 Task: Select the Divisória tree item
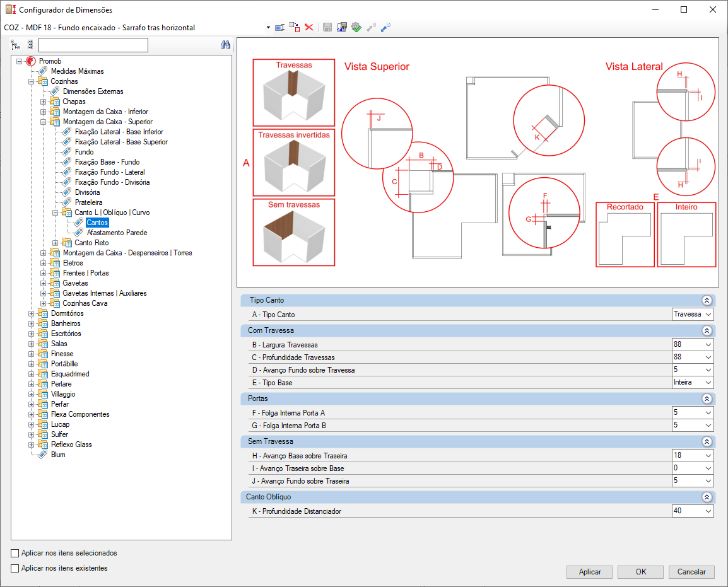[87, 192]
